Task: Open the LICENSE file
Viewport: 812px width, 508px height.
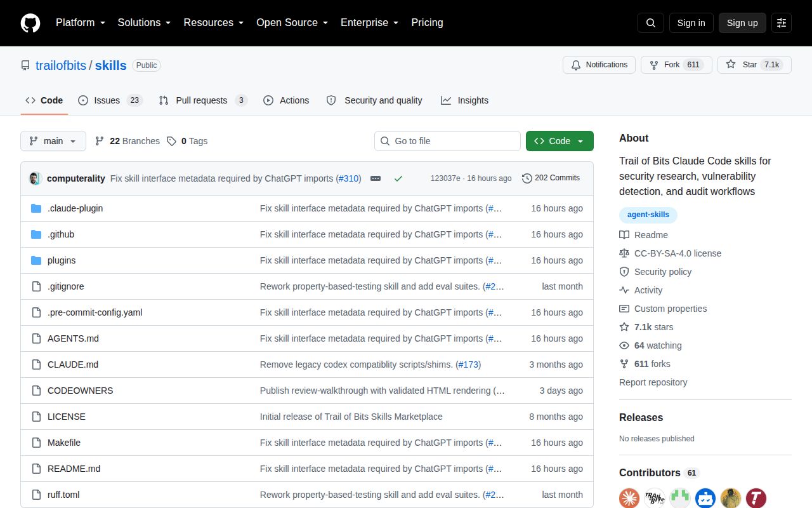Action: point(67,417)
